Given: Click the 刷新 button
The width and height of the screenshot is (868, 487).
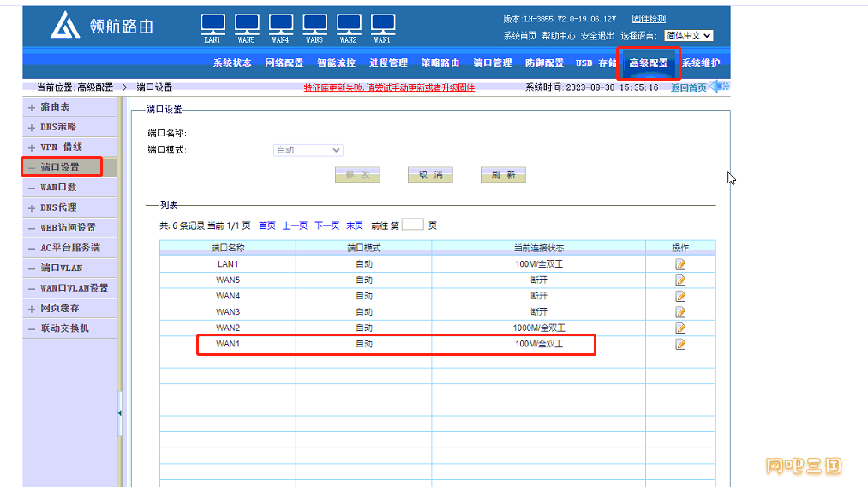Looking at the screenshot, I should (x=503, y=175).
